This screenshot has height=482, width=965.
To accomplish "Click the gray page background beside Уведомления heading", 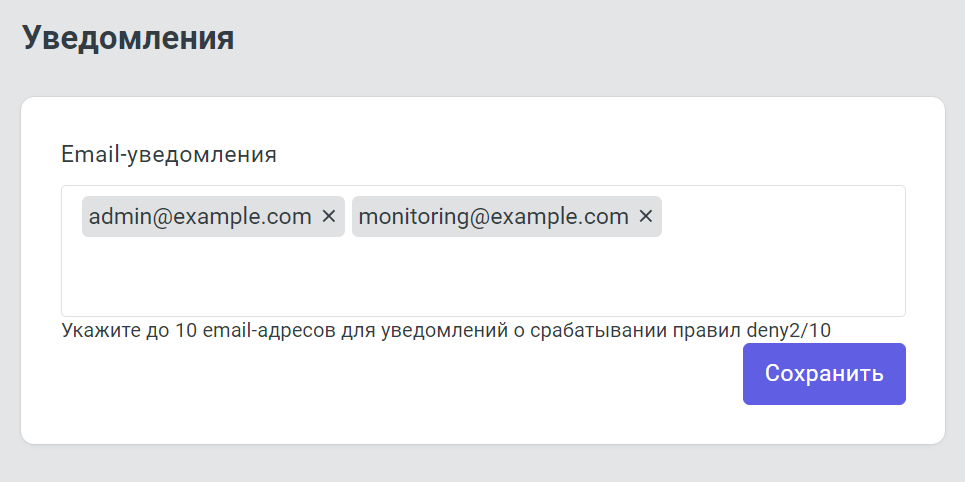I will [600, 40].
